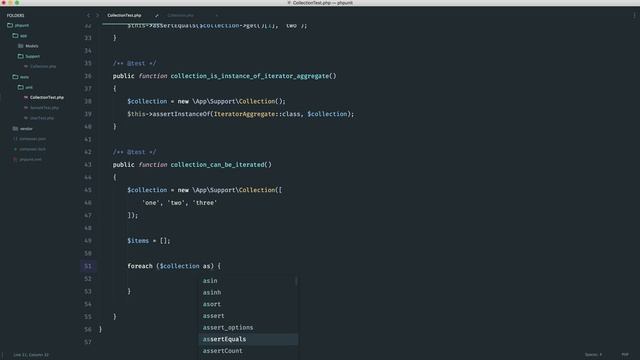Click the phpunit root folder icon
The image size is (640, 360).
coord(10,25)
